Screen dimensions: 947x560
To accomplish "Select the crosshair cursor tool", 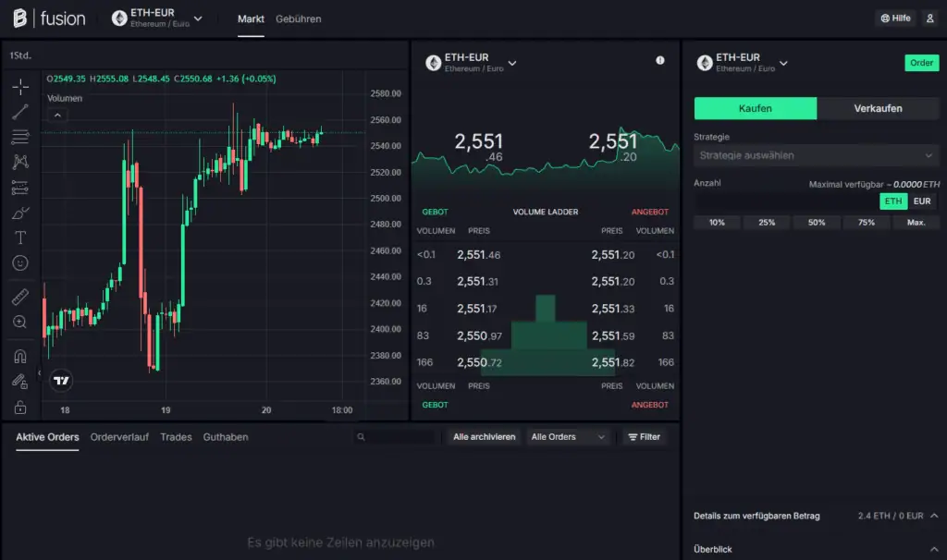I will 20,87.
